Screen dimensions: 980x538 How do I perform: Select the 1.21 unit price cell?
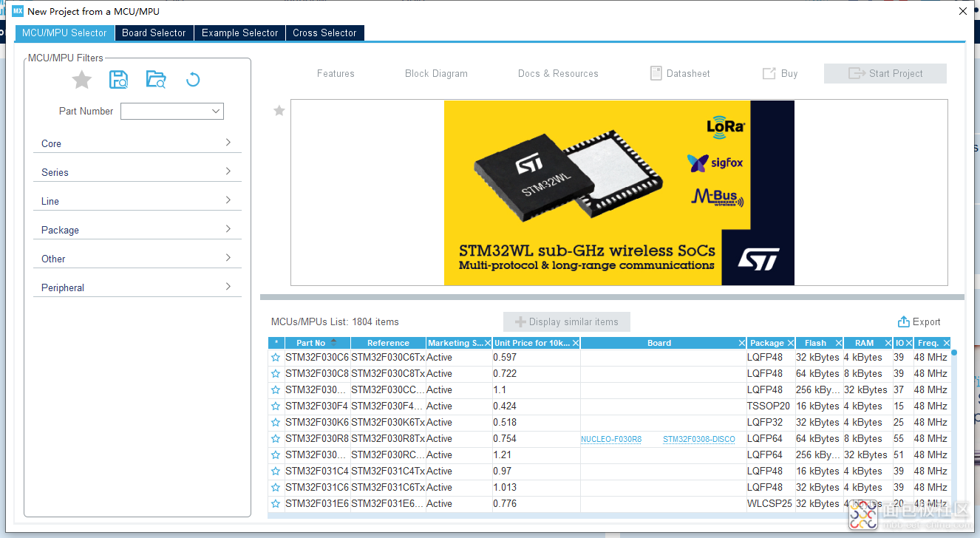[x=536, y=455]
